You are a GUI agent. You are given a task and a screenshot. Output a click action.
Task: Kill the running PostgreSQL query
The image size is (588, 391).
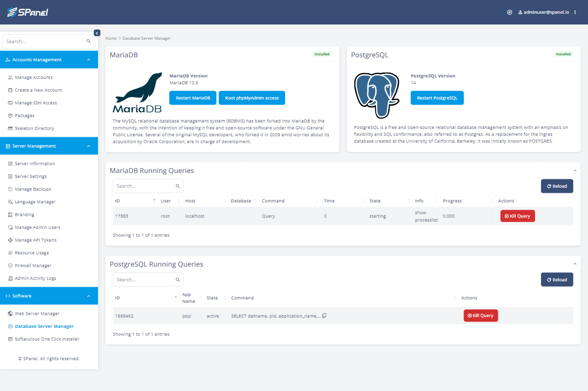click(x=481, y=316)
